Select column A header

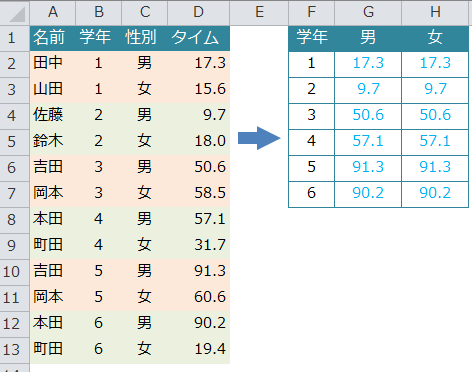(53, 13)
